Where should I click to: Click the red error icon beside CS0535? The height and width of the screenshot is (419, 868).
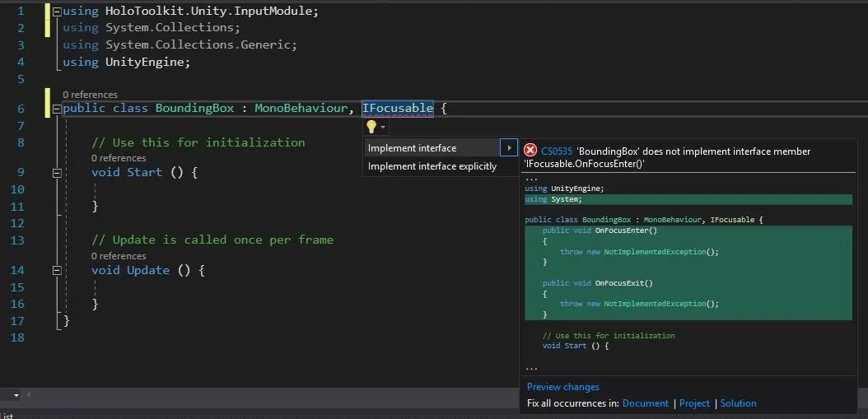pyautogui.click(x=530, y=151)
